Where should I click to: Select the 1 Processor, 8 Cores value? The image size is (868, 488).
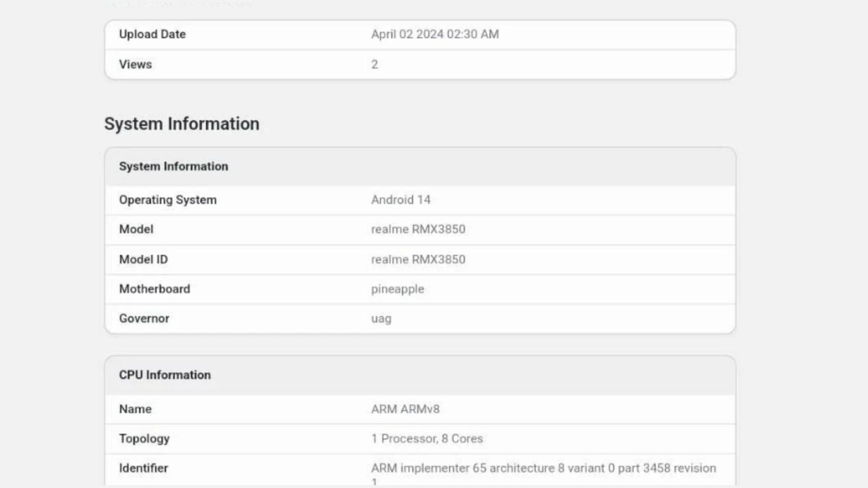click(x=427, y=439)
